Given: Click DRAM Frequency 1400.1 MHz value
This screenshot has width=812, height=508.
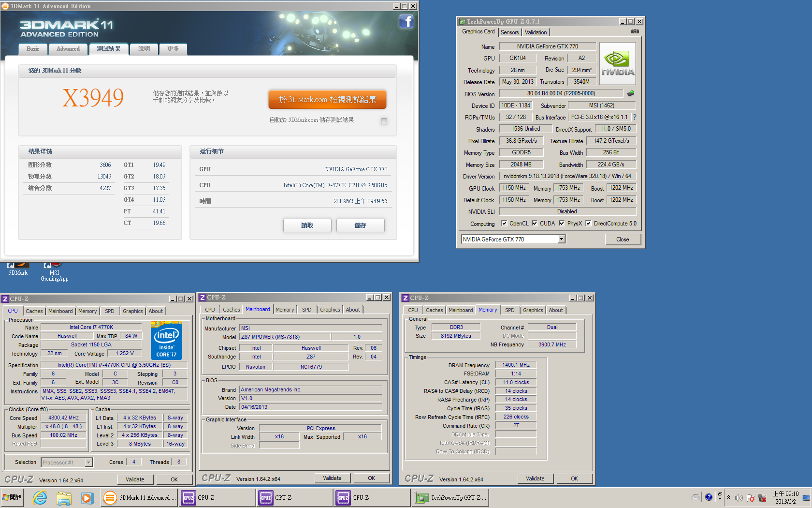Looking at the screenshot, I should 516,365.
